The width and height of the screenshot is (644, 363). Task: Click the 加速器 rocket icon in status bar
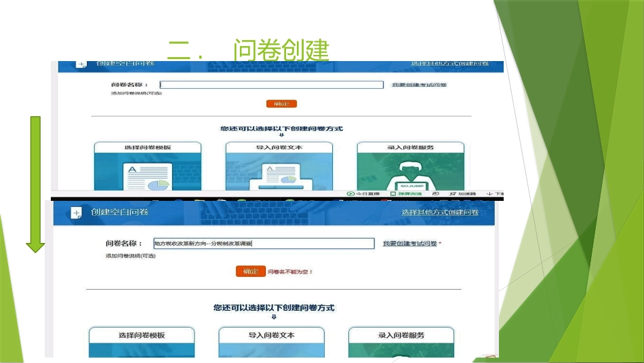(x=453, y=193)
